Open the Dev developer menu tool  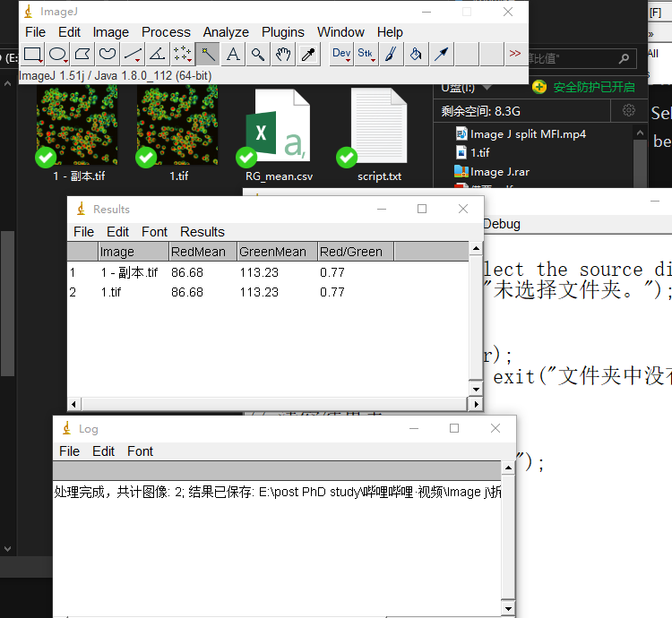(x=341, y=55)
